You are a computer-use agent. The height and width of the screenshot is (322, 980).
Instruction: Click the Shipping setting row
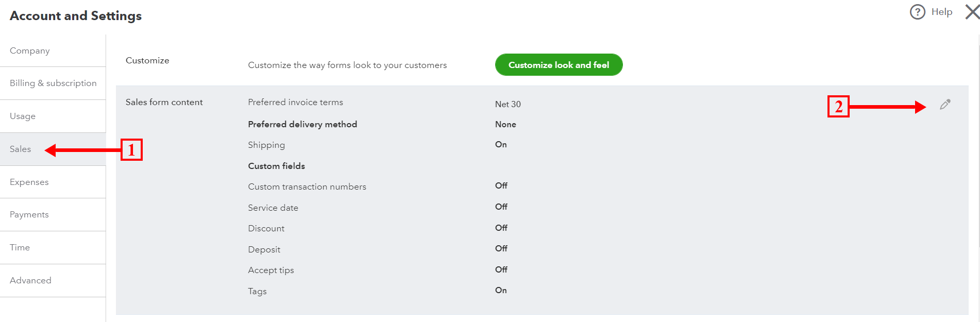266,145
